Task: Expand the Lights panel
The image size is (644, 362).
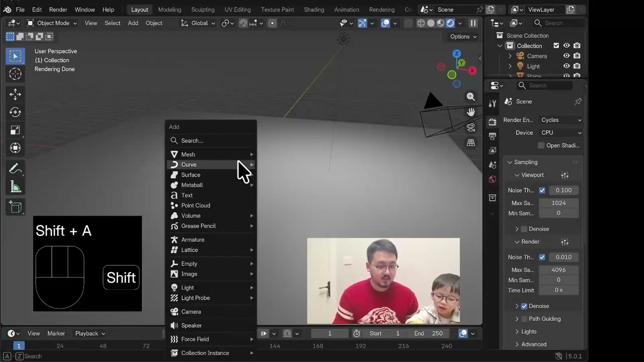Action: [x=528, y=331]
